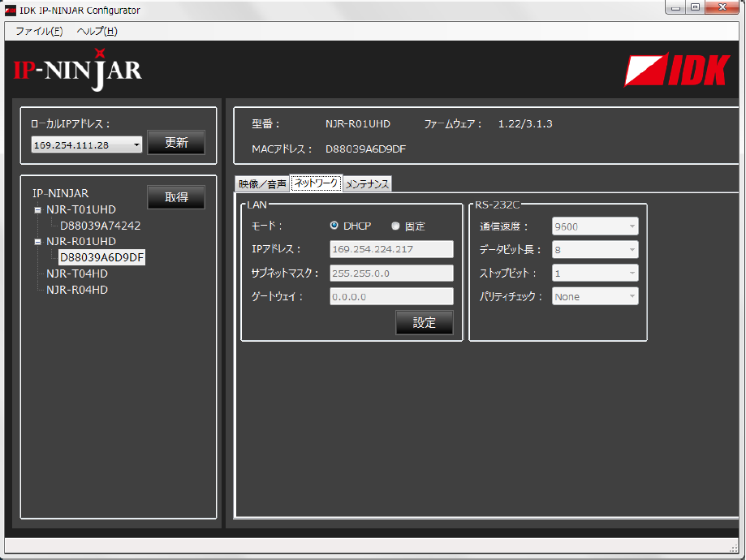Image resolution: width=746 pixels, height=560 pixels.
Task: Open the データビット長 dropdown
Action: (595, 250)
